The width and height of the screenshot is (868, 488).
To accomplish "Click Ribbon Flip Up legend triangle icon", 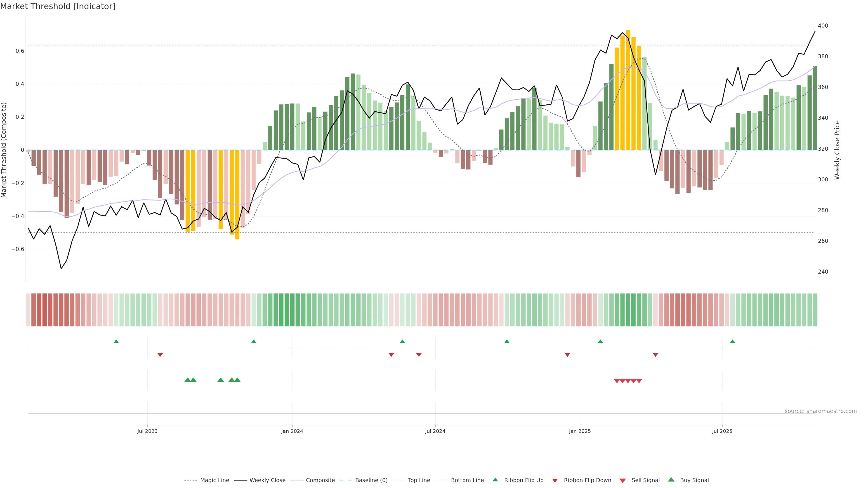I will pyautogui.click(x=495, y=480).
